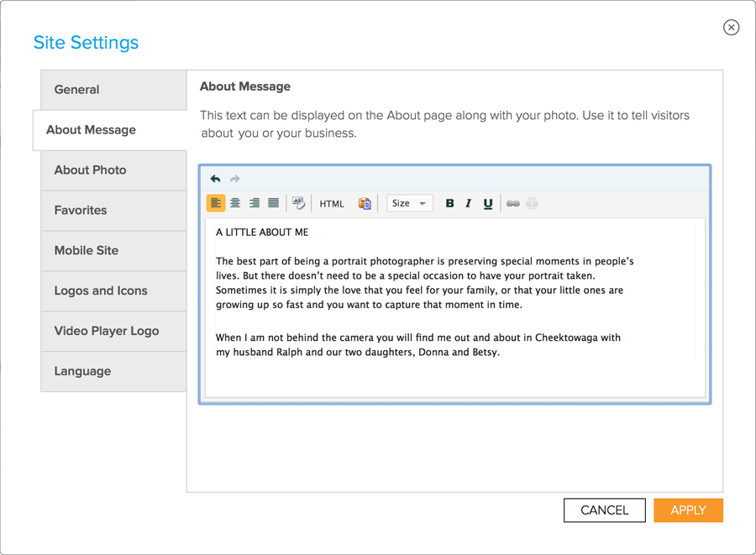Click the 'Site Settings' dialog title
Viewport: 756px width, 555px height.
(x=86, y=42)
